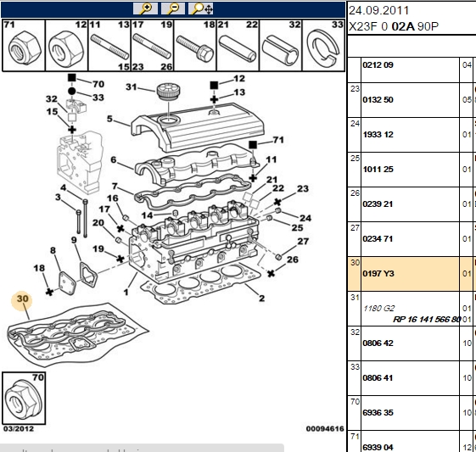The image size is (476, 452).
Task: Click callout number 14 in diagram
Action: pos(147,215)
